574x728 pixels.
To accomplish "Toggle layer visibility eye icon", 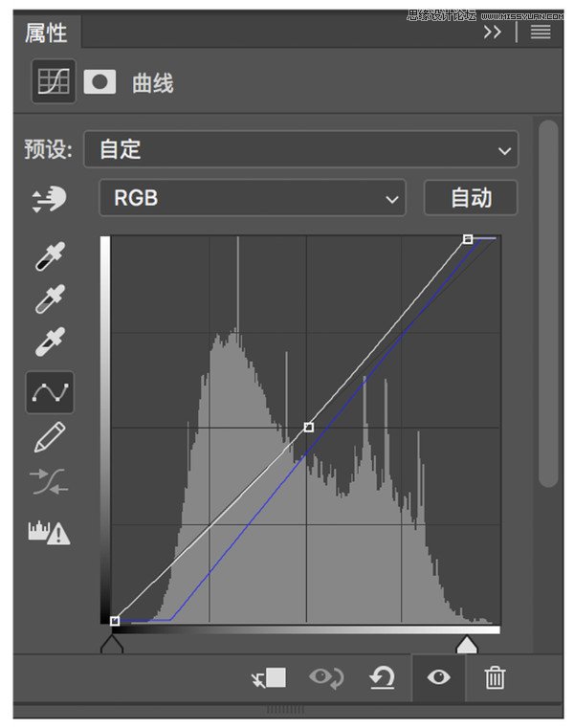I will (x=438, y=677).
